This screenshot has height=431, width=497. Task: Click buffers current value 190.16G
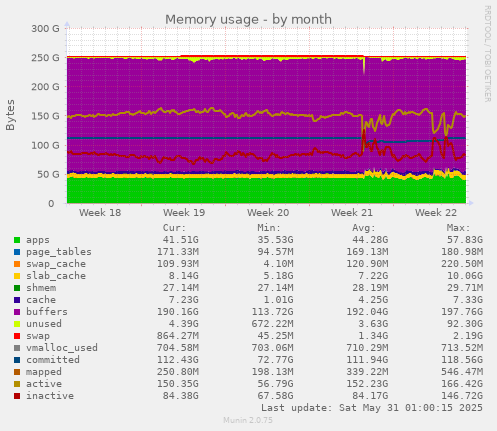click(x=178, y=312)
